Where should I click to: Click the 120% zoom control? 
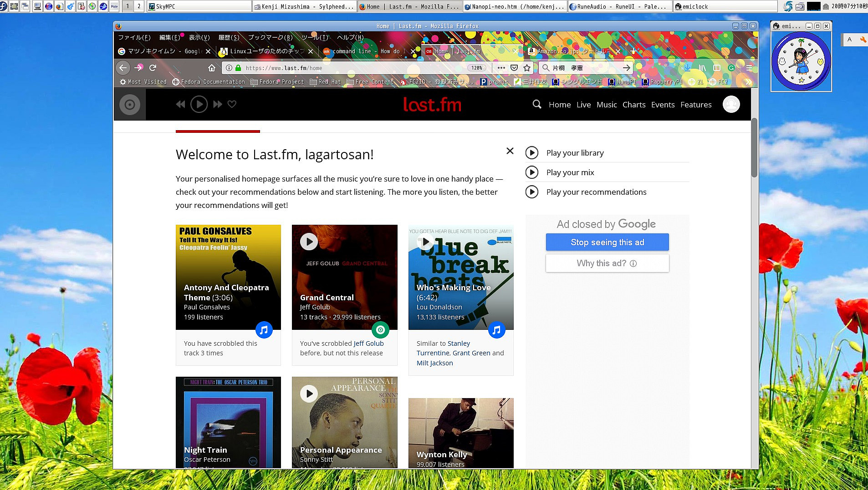tap(476, 68)
